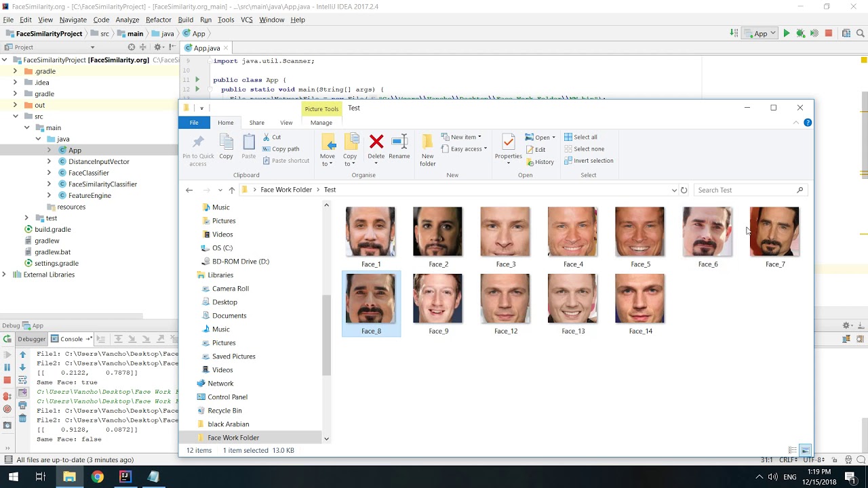This screenshot has width=868, height=488.
Task: Select FaceClassifier in the project tree
Action: (x=89, y=173)
